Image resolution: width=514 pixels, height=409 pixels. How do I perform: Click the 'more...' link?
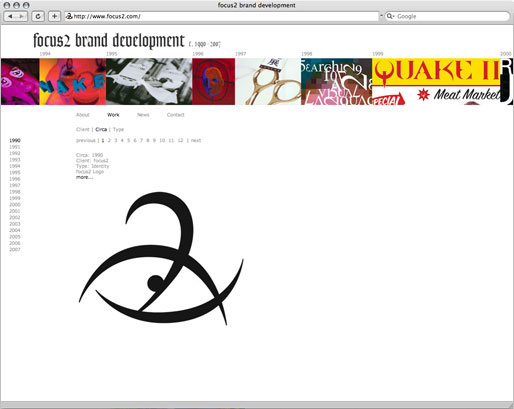84,177
